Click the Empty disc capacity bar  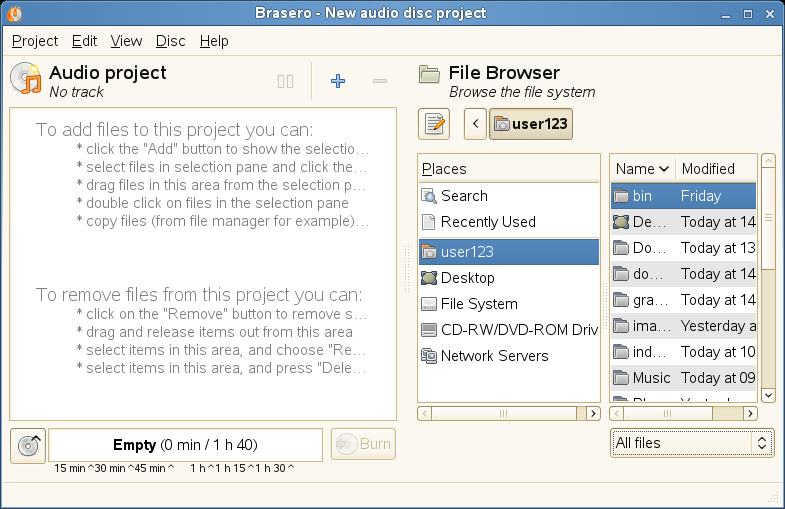coord(185,445)
